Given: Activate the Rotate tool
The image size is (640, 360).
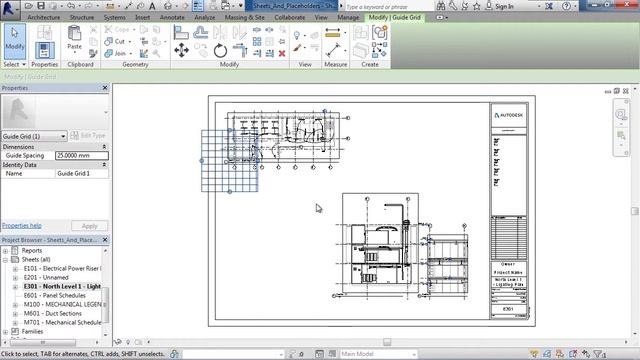Looking at the screenshot, I should coord(220,51).
